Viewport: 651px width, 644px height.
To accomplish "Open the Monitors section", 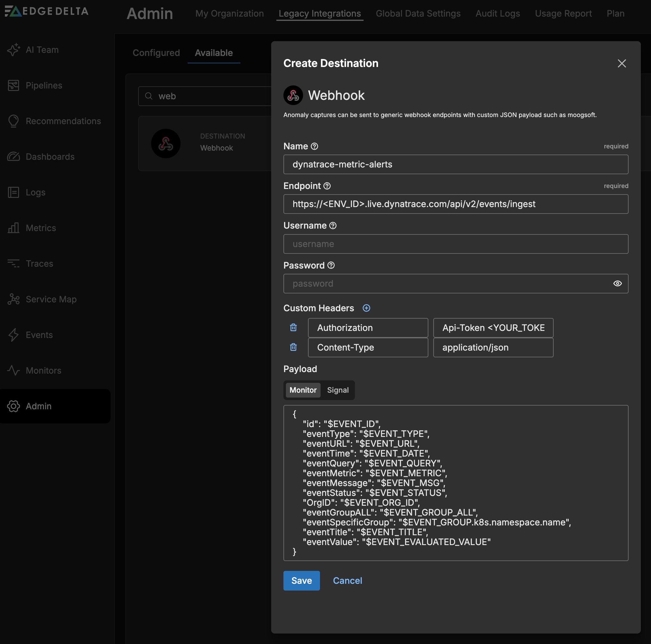I will pyautogui.click(x=44, y=370).
